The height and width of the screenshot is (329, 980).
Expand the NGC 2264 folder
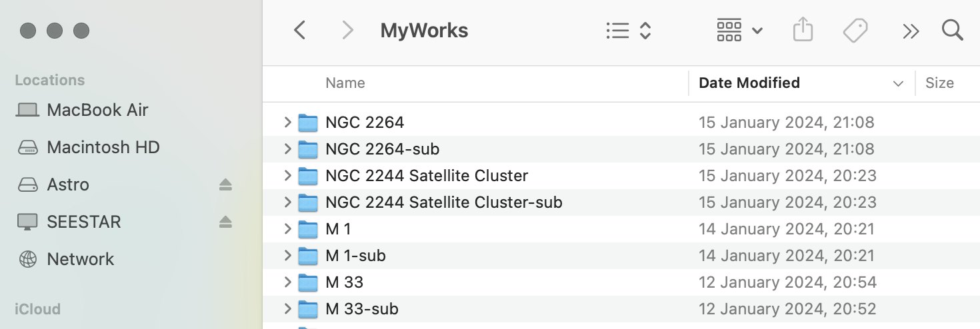(287, 122)
